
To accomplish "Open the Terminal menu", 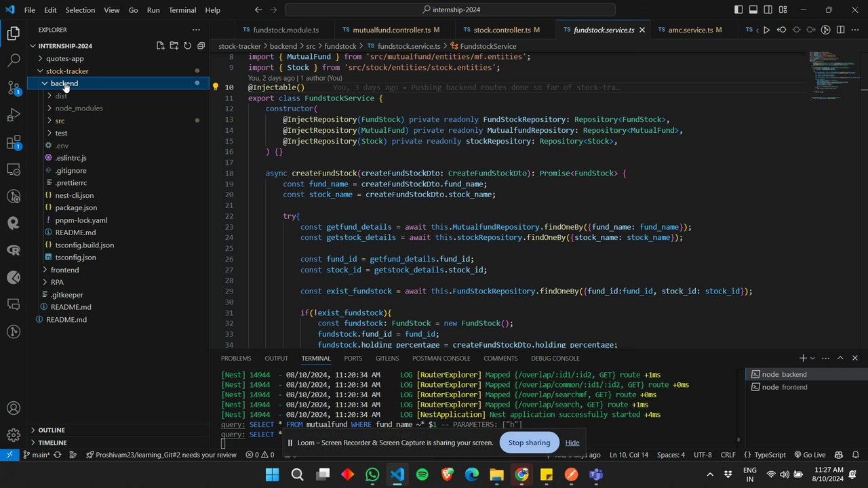I will pos(182,10).
